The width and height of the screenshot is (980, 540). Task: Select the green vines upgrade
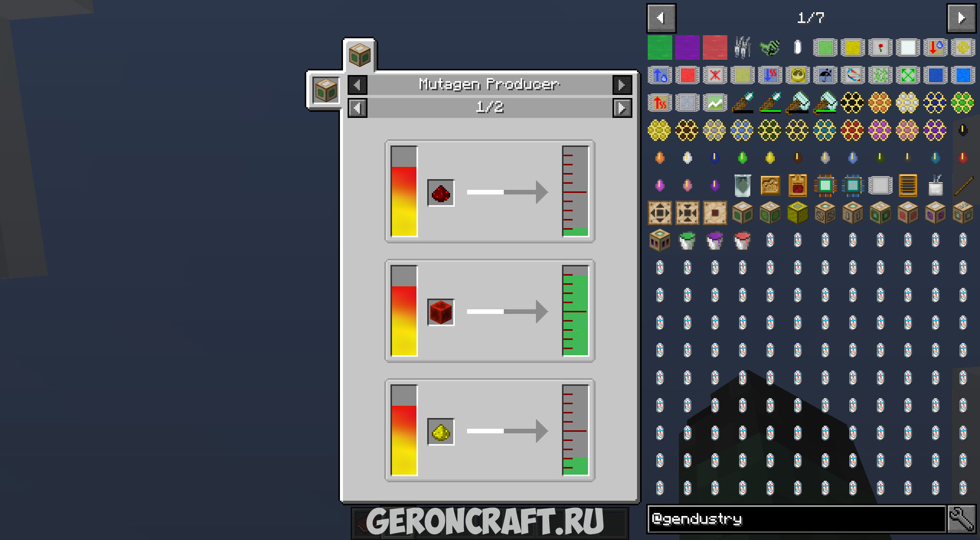(880, 75)
